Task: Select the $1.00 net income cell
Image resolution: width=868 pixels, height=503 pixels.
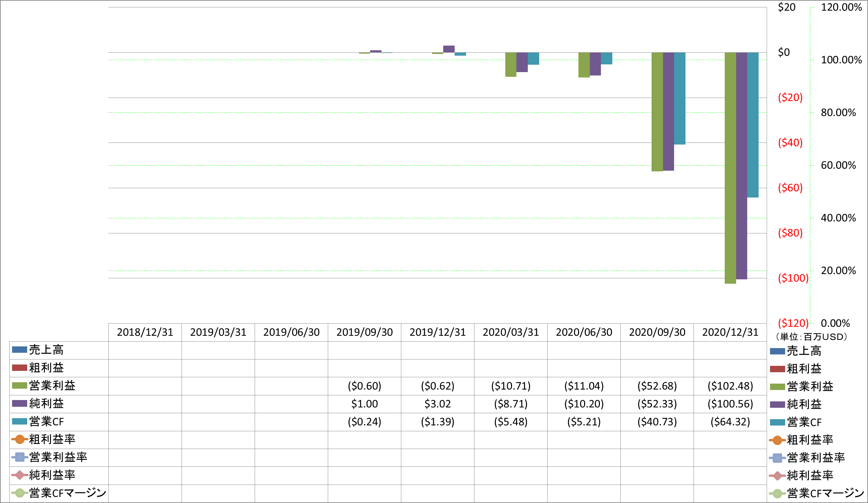Action: [364, 404]
